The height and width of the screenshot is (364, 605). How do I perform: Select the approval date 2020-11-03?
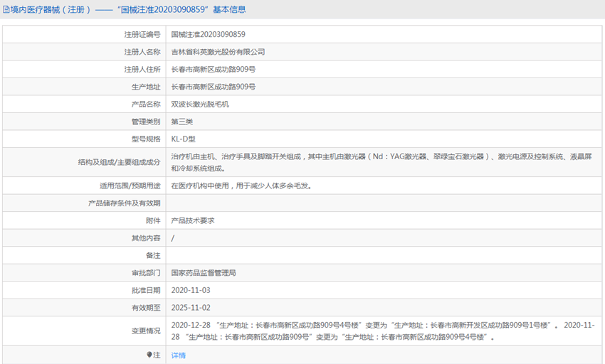[191, 290]
